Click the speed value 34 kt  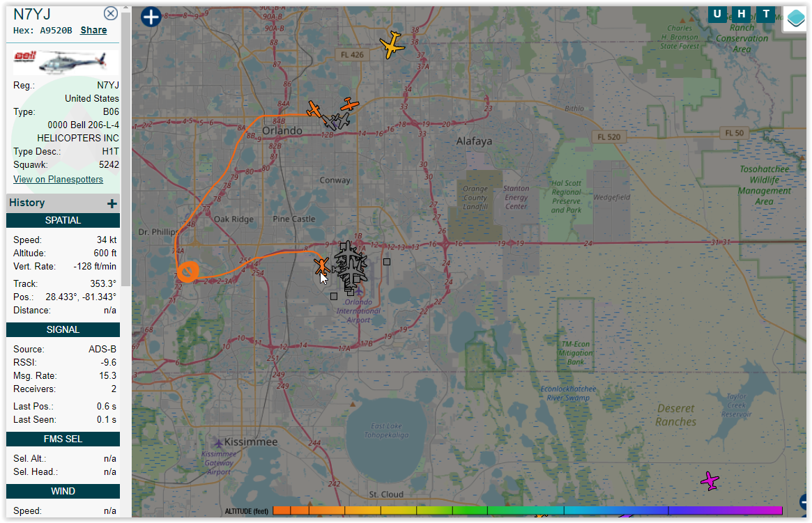pos(107,240)
